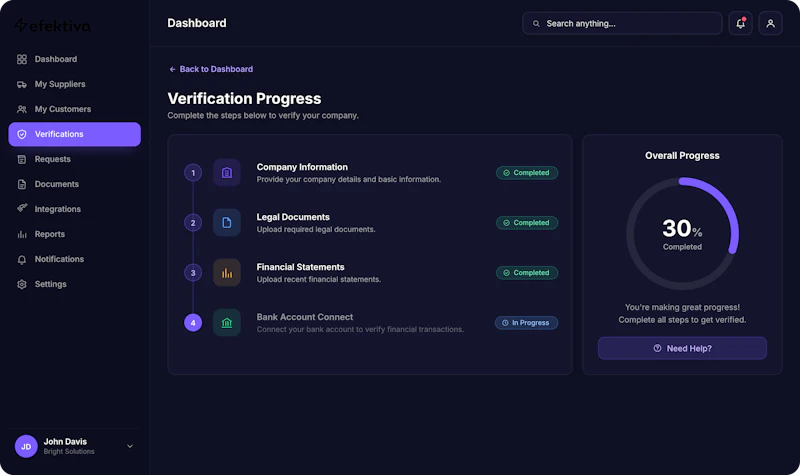Image resolution: width=800 pixels, height=475 pixels.
Task: Click the Financial Statements chart icon
Action: coord(227,272)
